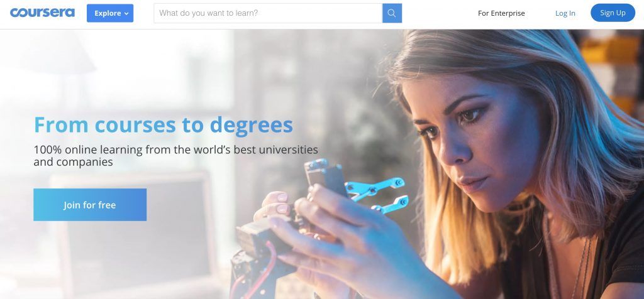Viewport: 644px width, 299px height.
Task: Select the Log In link
Action: [x=565, y=13]
